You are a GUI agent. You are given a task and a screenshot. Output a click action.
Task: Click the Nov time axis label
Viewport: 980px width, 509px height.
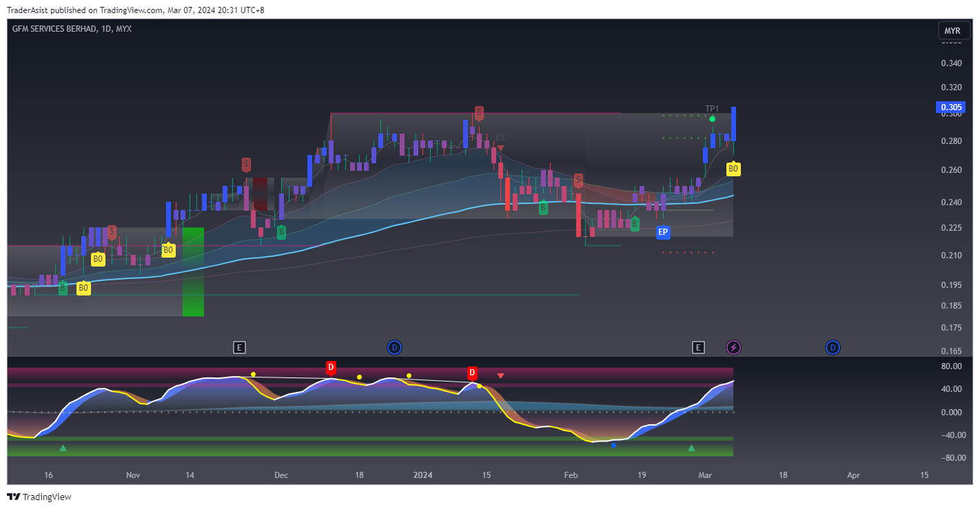point(133,475)
